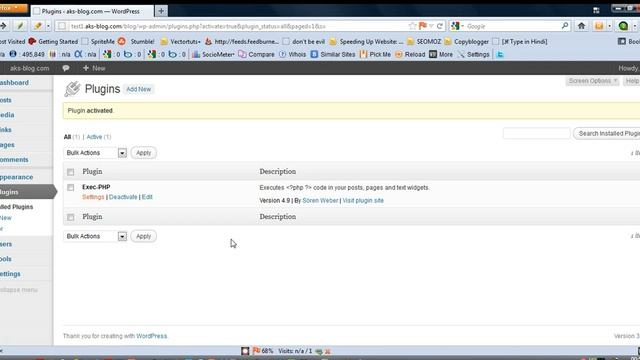Screen dimensions: 640x360
Task: Open Appearance in the sidebar menu
Action: click(x=16, y=177)
